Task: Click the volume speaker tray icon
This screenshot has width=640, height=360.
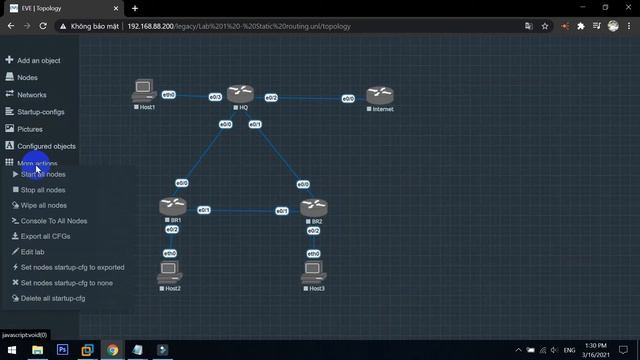Action: [554, 350]
